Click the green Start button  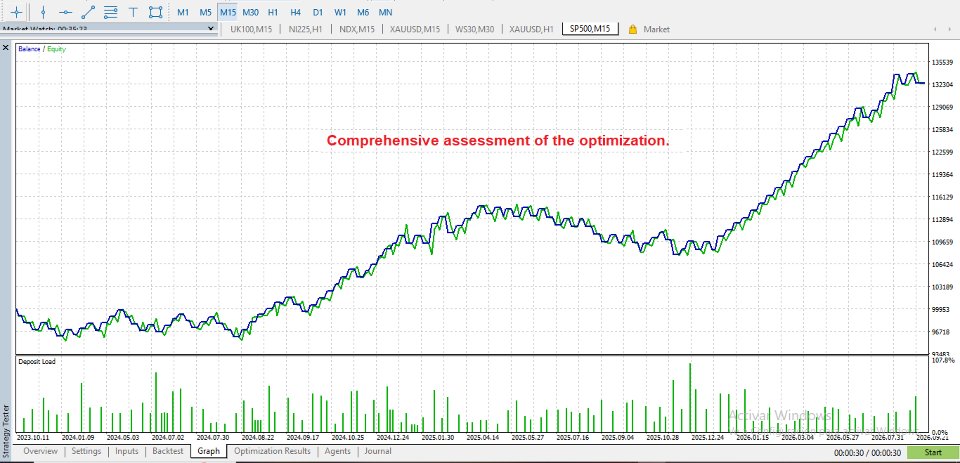pos(933,453)
